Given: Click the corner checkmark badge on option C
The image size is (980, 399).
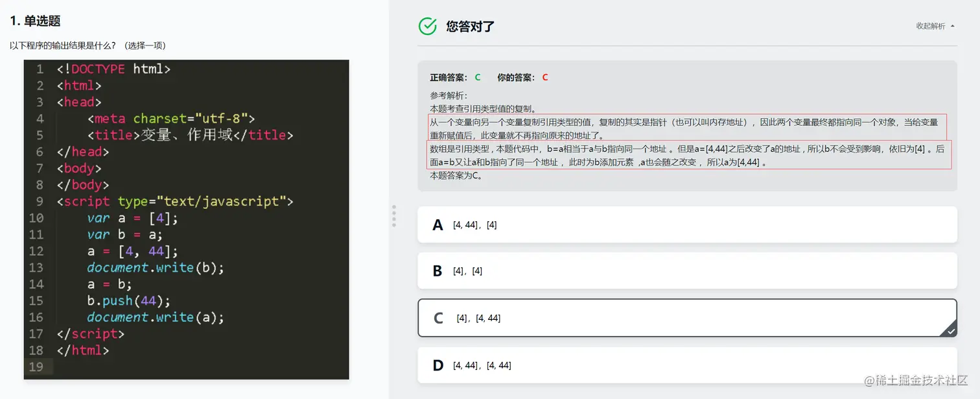Looking at the screenshot, I should pos(950,330).
